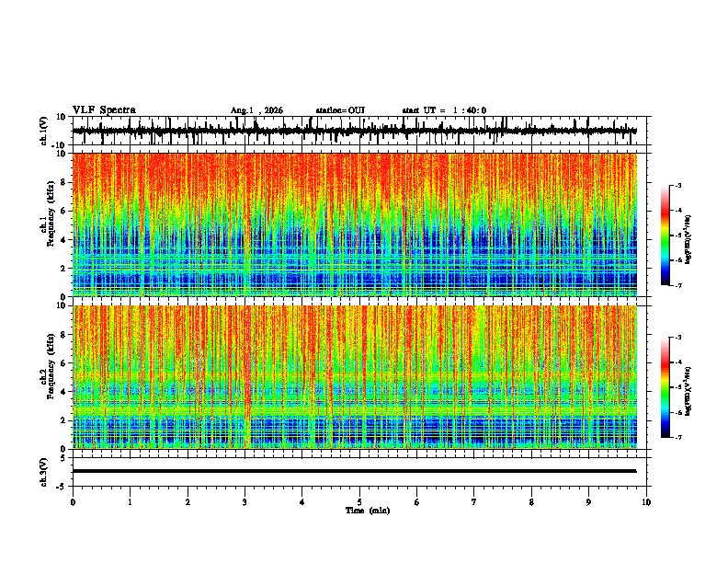The height and width of the screenshot is (563, 728).
Task: Click the time axis tick label '3'
Action: [245, 502]
